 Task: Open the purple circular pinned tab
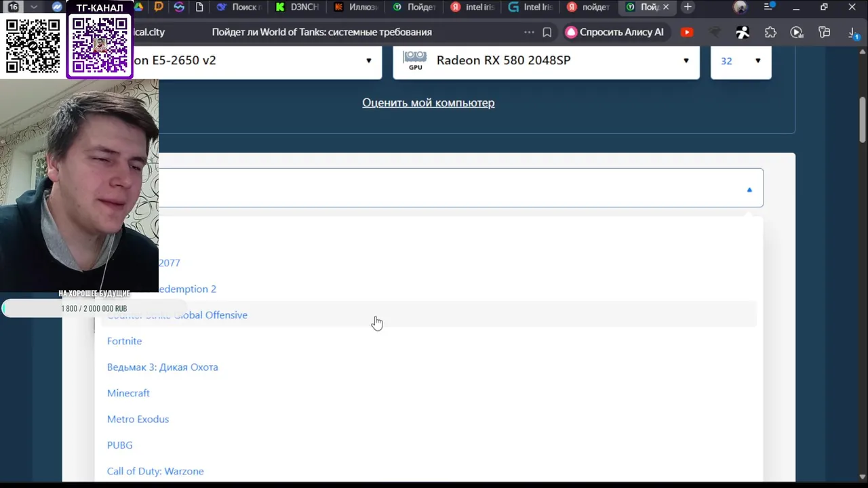[x=178, y=7]
